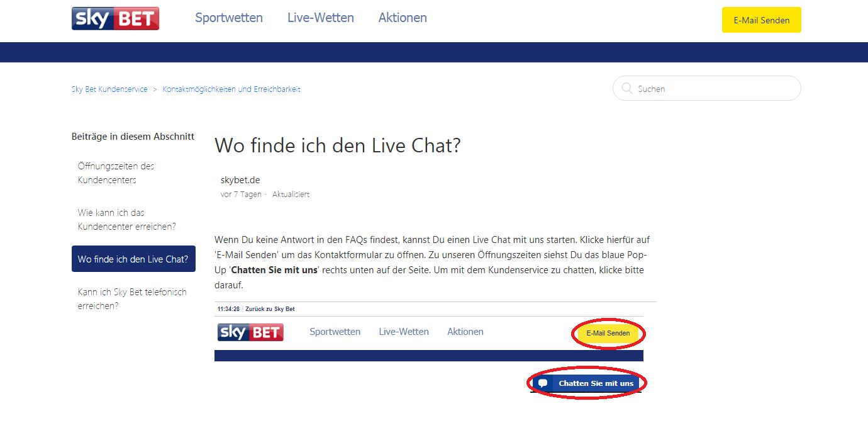Viewport: 868px width, 435px height.
Task: Click the article title Wo finde ich den Live Chat?
Action: tap(338, 145)
